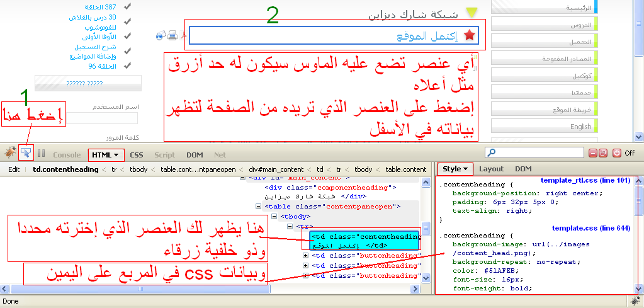Click the PDF icon beside printer
This screenshot has height=308, width=644.
(x=184, y=36)
